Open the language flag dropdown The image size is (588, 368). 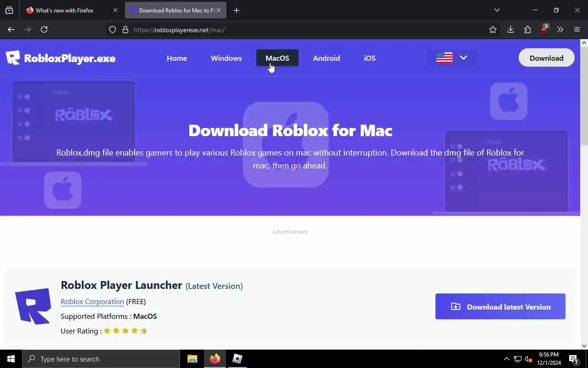452,58
